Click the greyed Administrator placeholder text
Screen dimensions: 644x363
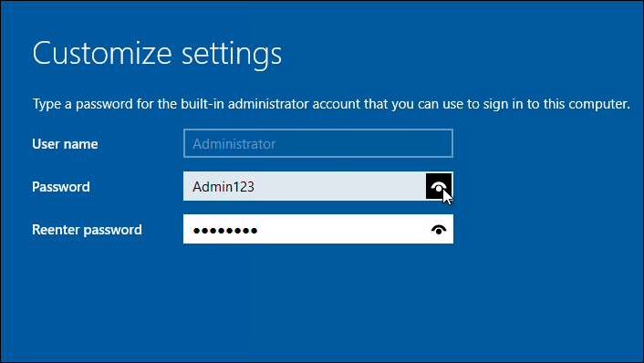click(234, 144)
